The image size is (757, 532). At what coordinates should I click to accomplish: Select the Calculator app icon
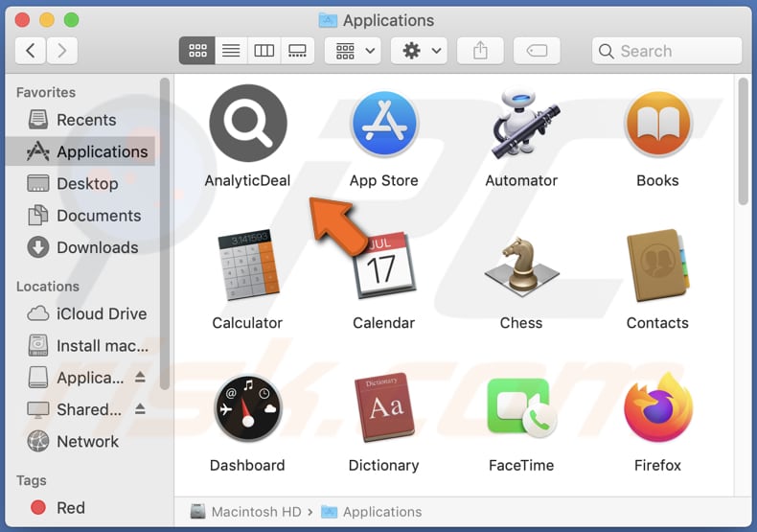[248, 265]
